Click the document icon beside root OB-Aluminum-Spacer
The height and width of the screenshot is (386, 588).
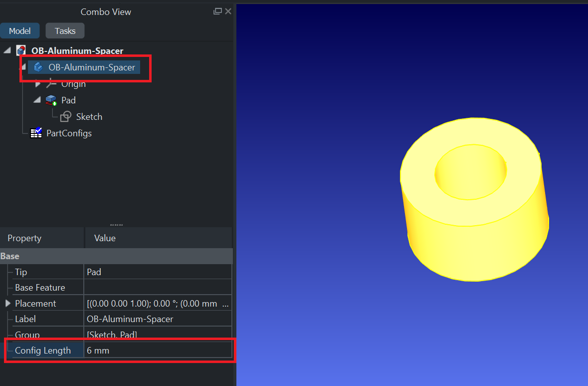(21, 50)
